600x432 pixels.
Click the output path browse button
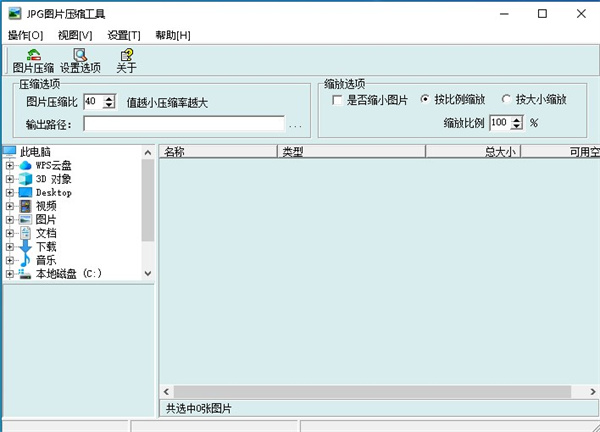click(x=295, y=125)
